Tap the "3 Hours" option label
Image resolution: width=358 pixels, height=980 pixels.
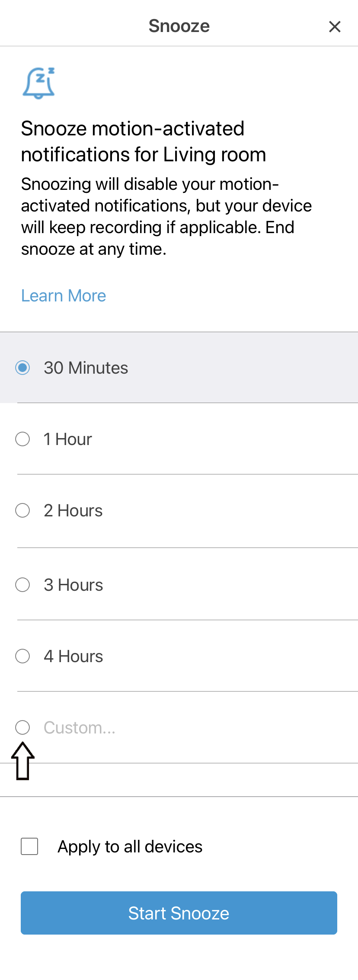(73, 585)
